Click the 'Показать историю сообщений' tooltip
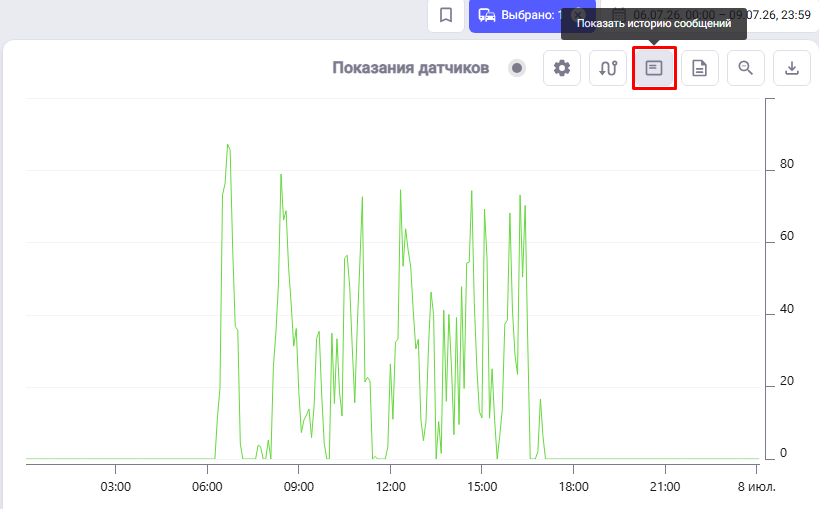Screen dimensions: 819x509 coord(654,24)
